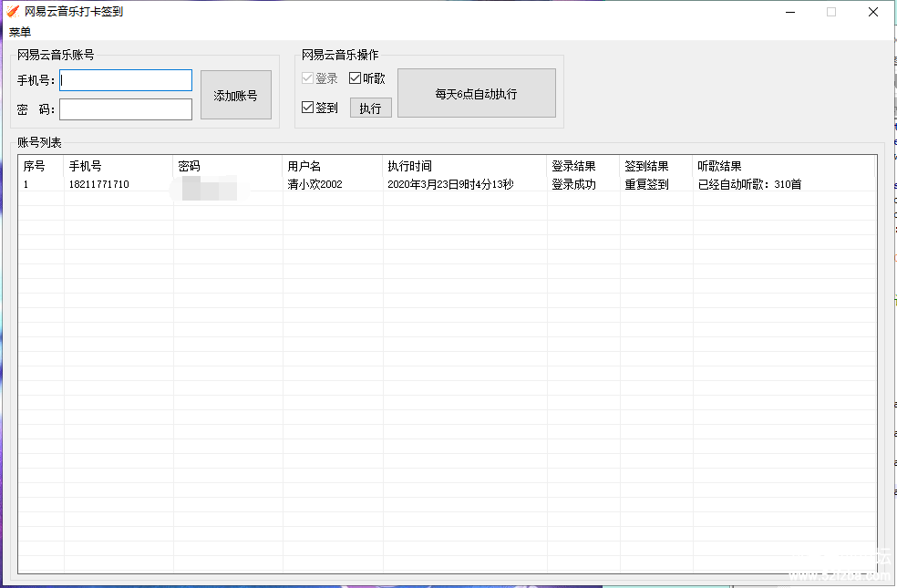
Task: Click the 执行 button
Action: coord(371,108)
